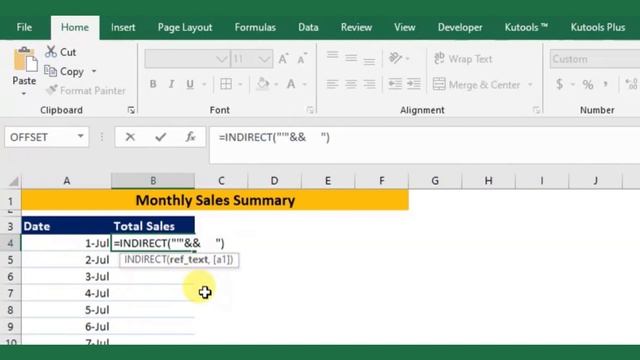Select column B header

(153, 180)
